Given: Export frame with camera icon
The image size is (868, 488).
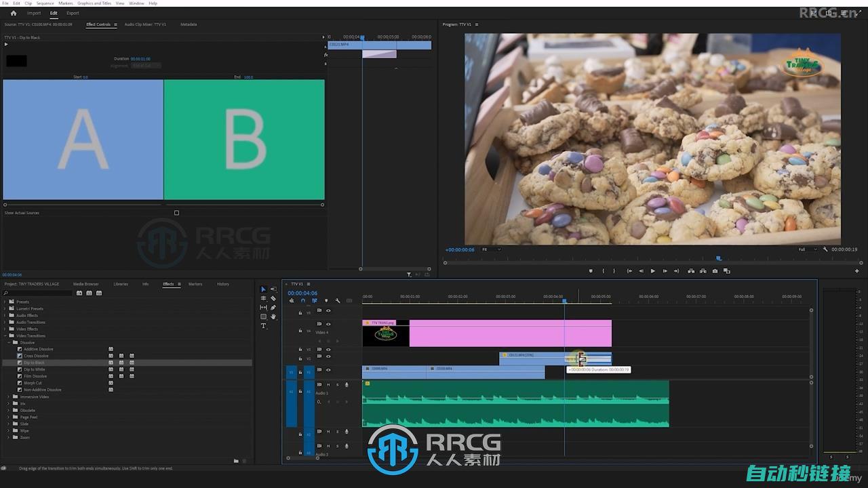Looking at the screenshot, I should [x=715, y=271].
